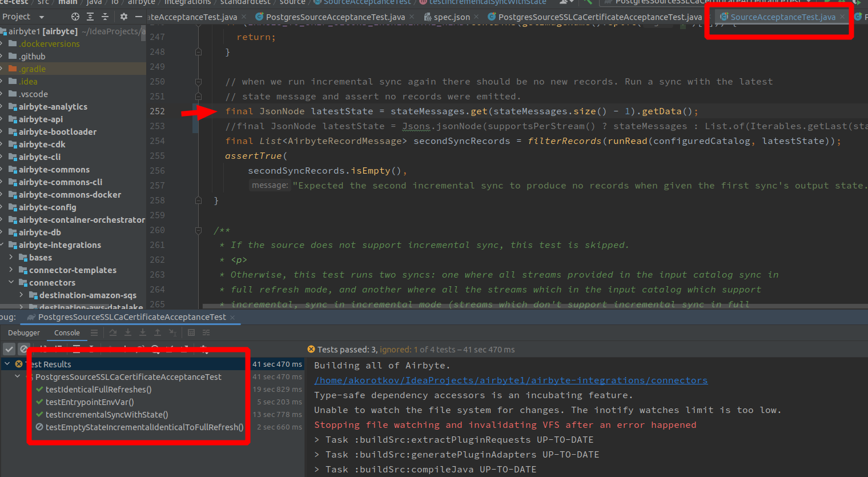Click the airbyte-api module folder icon
Screen dimensions: 868x477
13,119
